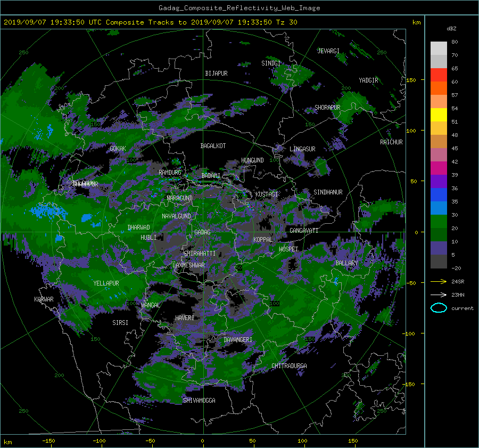
Task: Select the red 65 dBZ color swatch
Action: click(439, 75)
